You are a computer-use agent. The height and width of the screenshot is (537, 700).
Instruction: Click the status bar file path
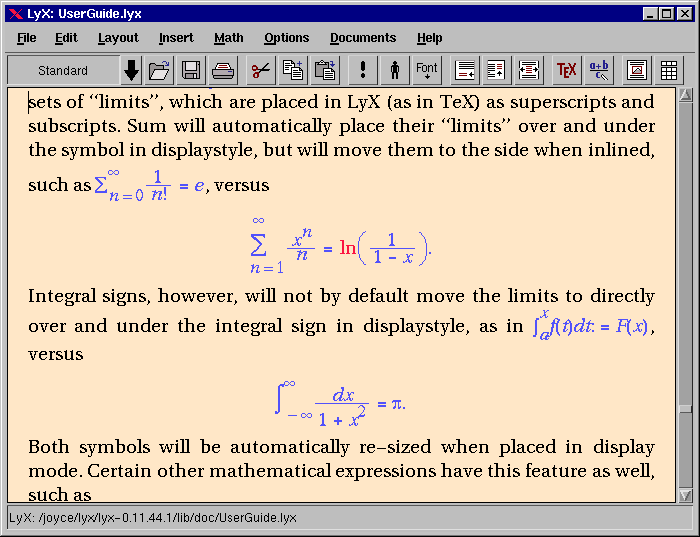point(153,518)
